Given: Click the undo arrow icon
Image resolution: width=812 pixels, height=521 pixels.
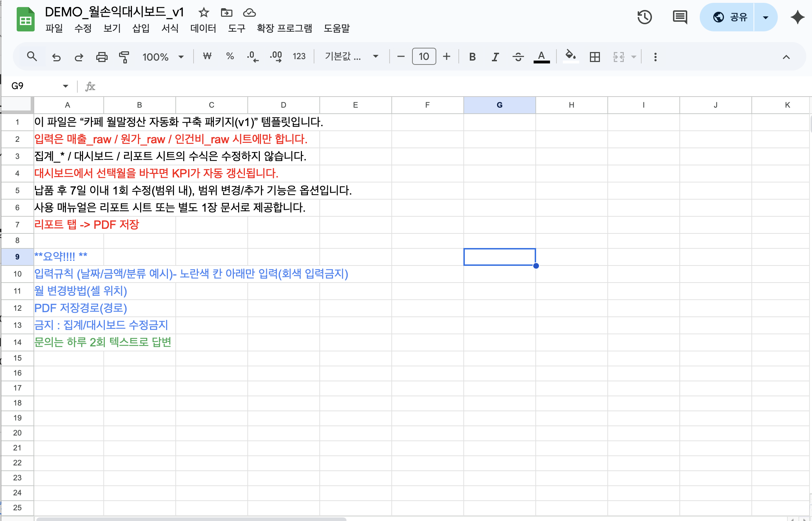Looking at the screenshot, I should pyautogui.click(x=56, y=57).
